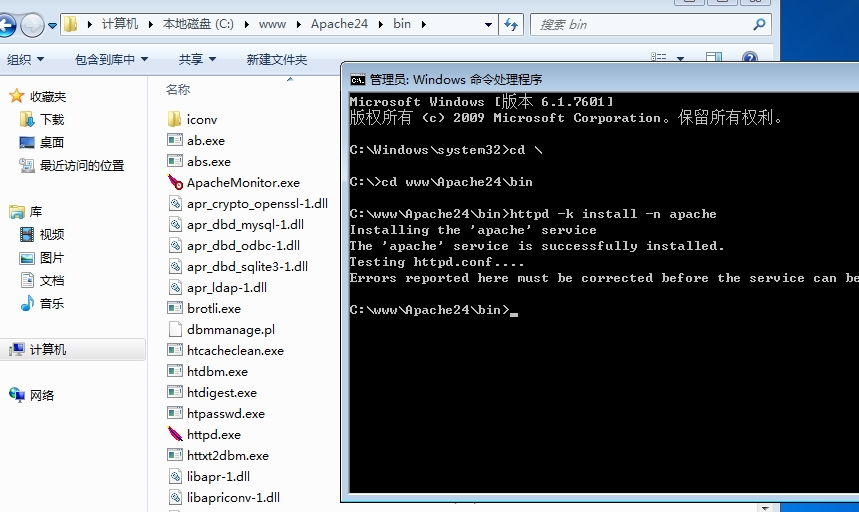Select 音乐 library in navigation pane
This screenshot has width=859, height=512.
coord(52,303)
